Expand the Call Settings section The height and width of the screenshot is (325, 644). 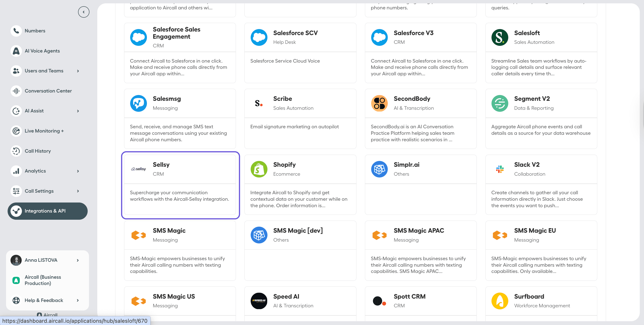(x=78, y=191)
